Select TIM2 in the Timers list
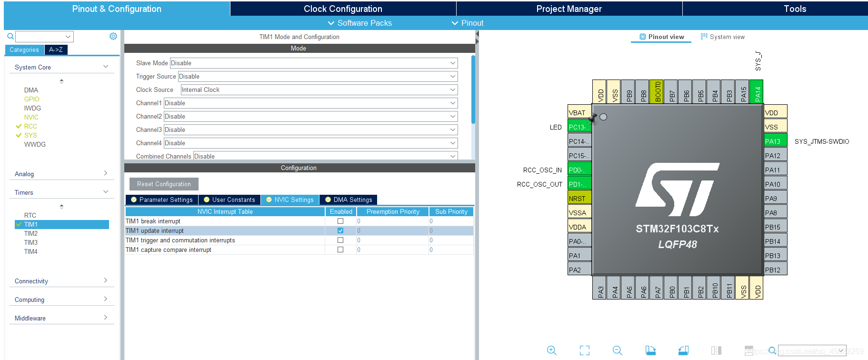The width and height of the screenshot is (868, 360). 31,233
